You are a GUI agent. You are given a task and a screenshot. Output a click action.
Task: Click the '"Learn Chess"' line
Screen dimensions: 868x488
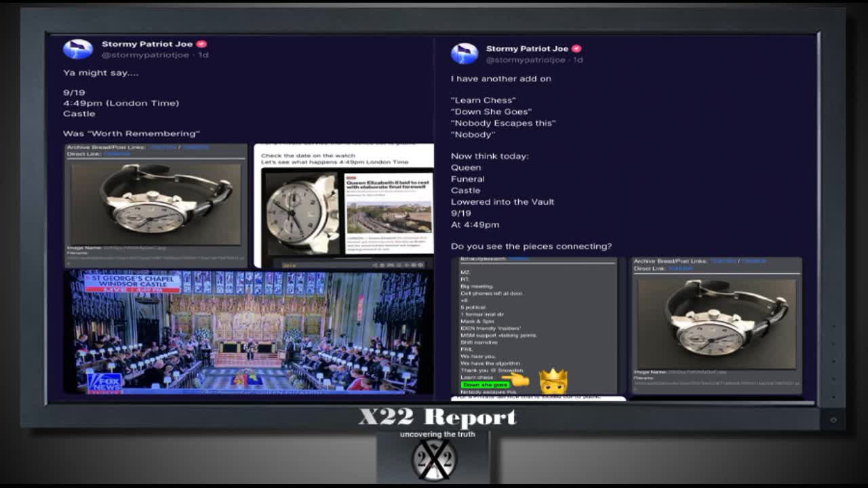click(484, 100)
